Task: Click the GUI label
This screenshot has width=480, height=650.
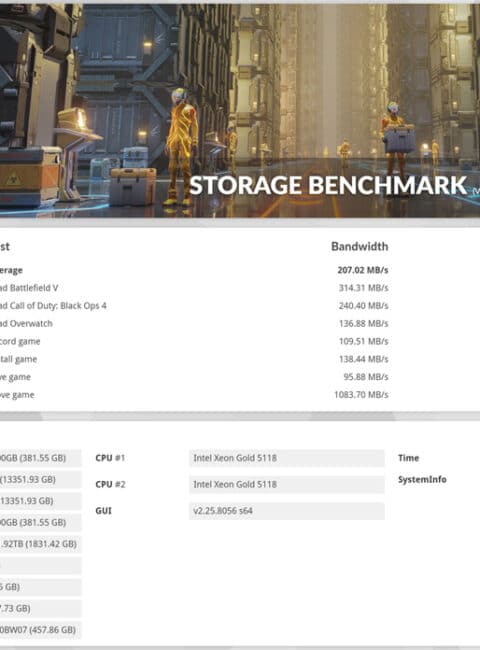Action: click(103, 511)
